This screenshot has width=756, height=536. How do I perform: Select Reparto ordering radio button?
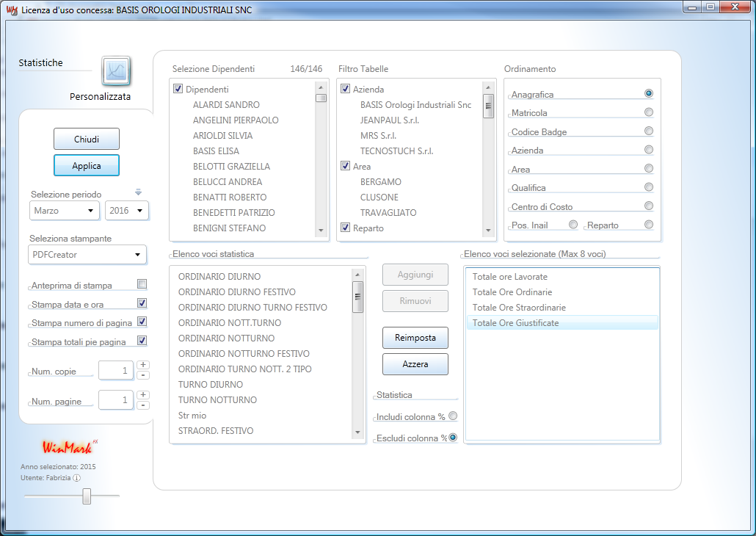point(649,225)
